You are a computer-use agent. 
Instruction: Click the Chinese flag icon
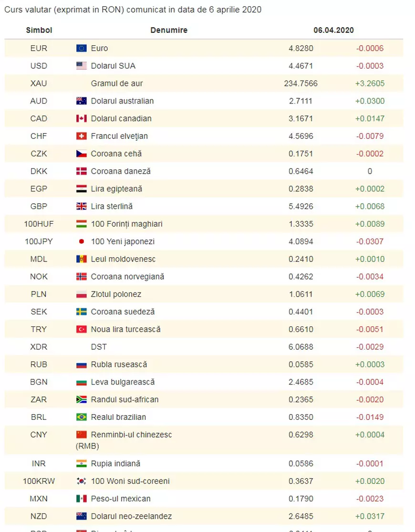pyautogui.click(x=81, y=435)
